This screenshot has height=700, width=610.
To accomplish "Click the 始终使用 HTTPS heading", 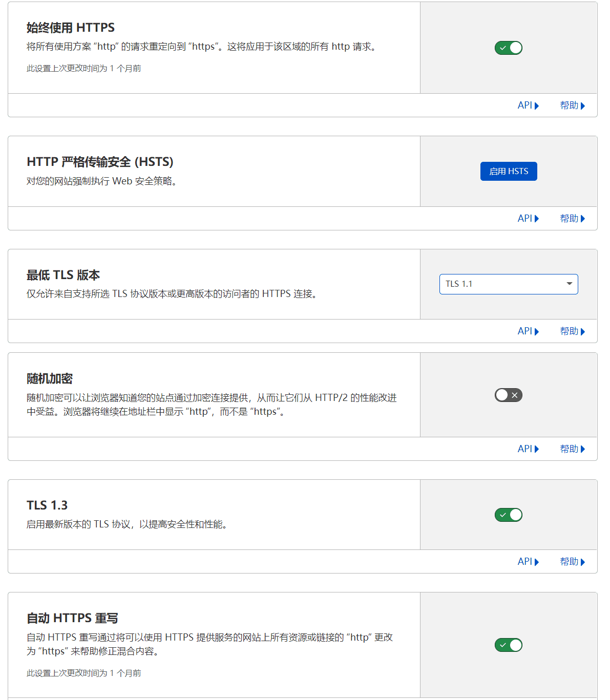I will pyautogui.click(x=71, y=28).
